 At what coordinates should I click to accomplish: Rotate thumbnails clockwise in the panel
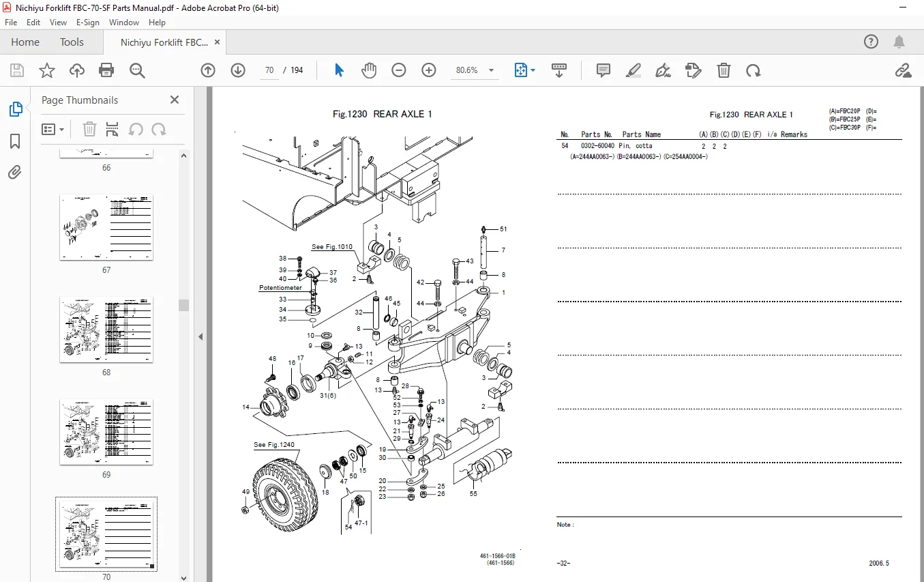pyautogui.click(x=159, y=129)
